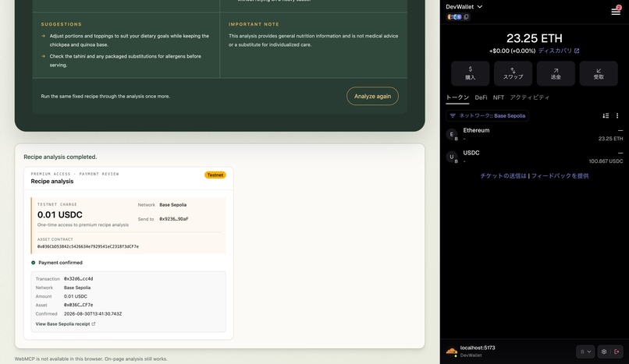The height and width of the screenshot is (364, 629).
Task: Click the チケットの送信は ticket link
Action: 503,176
